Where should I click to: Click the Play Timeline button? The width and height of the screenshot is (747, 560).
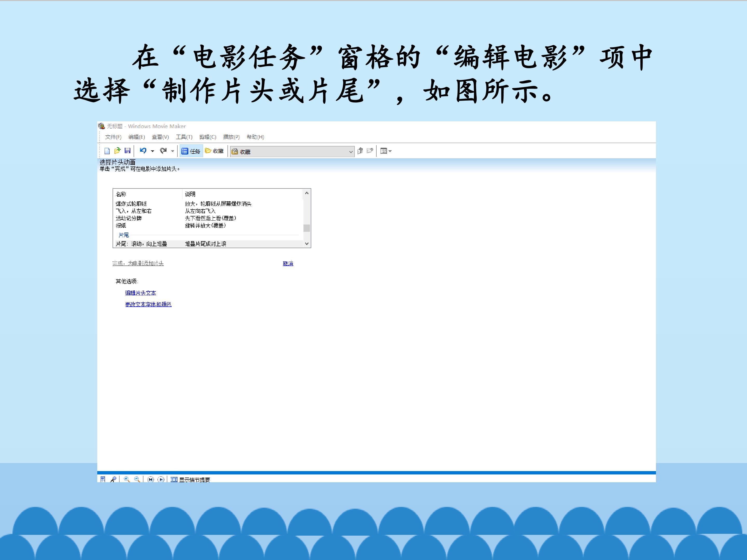point(161,479)
